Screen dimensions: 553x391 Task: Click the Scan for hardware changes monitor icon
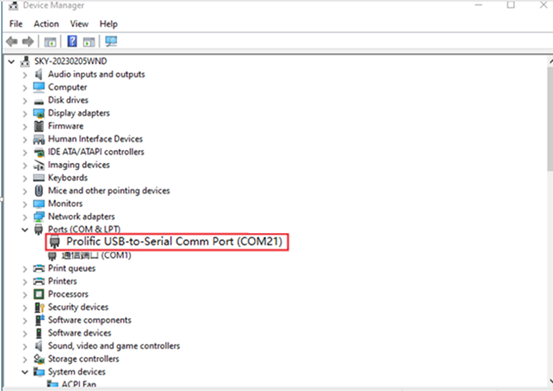111,41
